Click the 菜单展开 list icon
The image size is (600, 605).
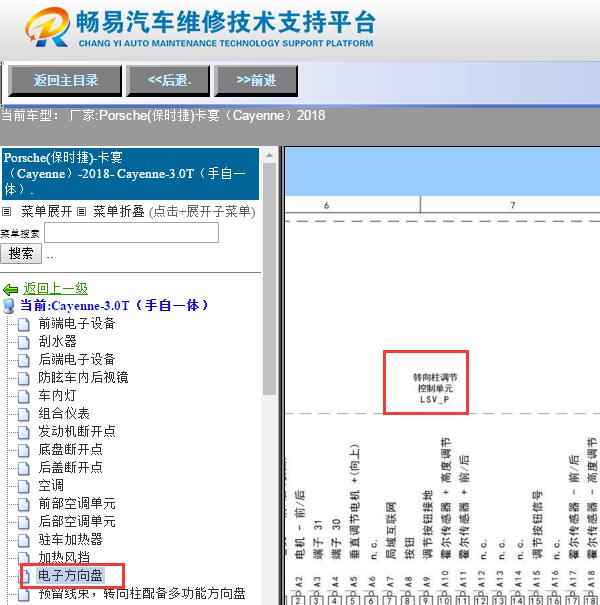click(7, 212)
